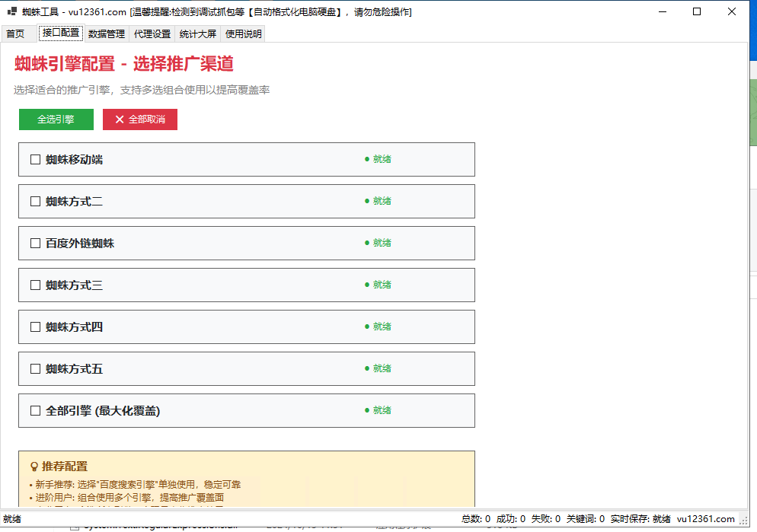Image resolution: width=757 pixels, height=532 pixels.
Task: Enable the 百度外链蜘蛛 engine
Action: point(34,243)
